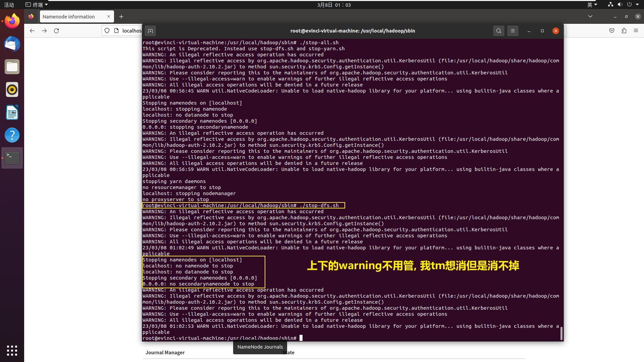This screenshot has height=362, width=644.
Task: Open Firefox tracking protection shield icon
Action: [107, 31]
